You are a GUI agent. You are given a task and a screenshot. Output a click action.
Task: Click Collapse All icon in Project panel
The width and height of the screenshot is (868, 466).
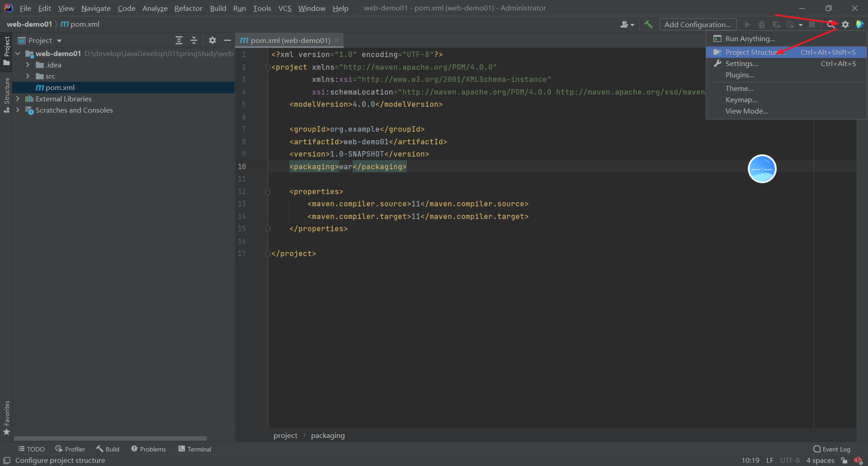pos(194,40)
